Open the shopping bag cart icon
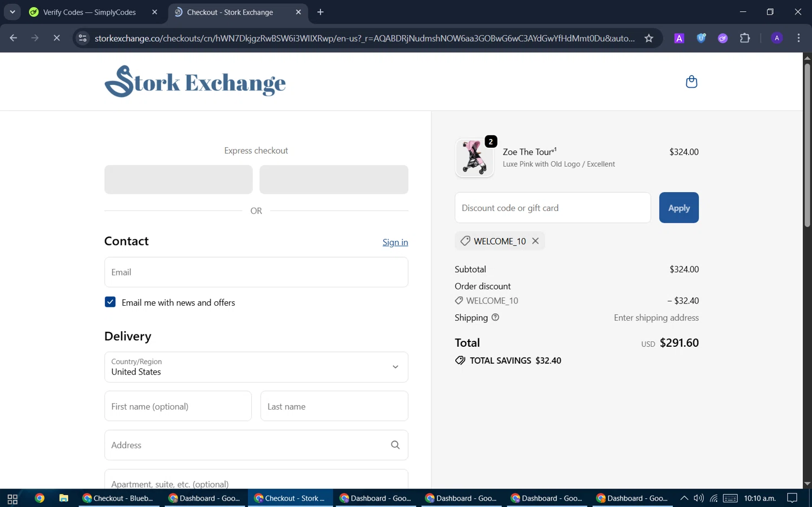This screenshot has width=812, height=507. click(691, 82)
